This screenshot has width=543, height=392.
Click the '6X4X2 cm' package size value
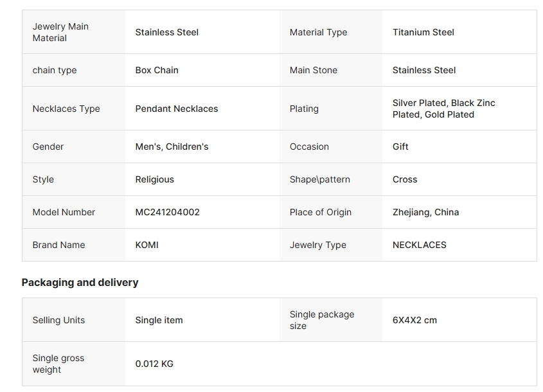coord(414,320)
